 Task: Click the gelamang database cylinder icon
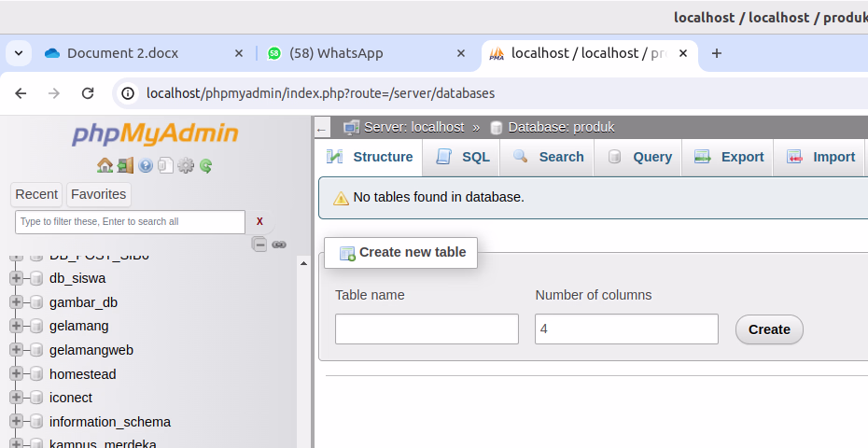coord(36,326)
